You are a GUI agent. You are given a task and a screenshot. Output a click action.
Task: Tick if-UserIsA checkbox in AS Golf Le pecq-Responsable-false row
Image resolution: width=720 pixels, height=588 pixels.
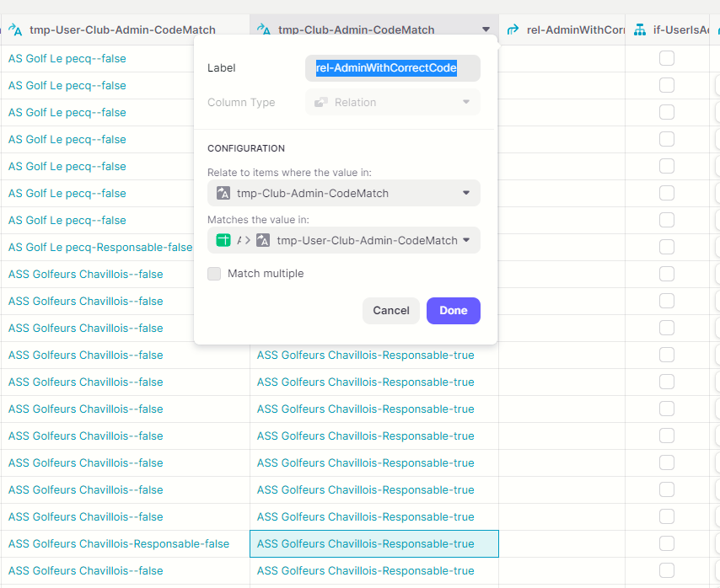click(x=667, y=247)
